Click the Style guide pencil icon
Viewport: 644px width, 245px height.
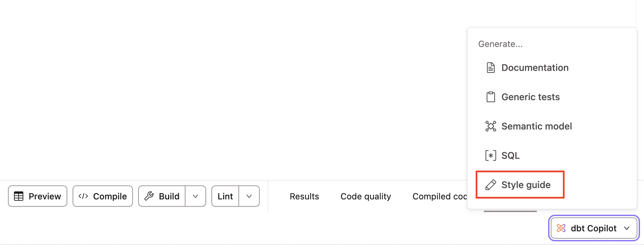tap(490, 184)
